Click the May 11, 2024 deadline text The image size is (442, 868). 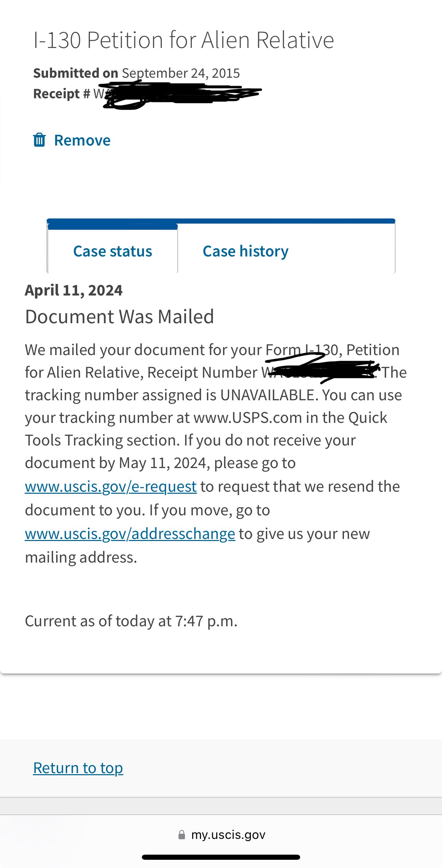(x=162, y=463)
